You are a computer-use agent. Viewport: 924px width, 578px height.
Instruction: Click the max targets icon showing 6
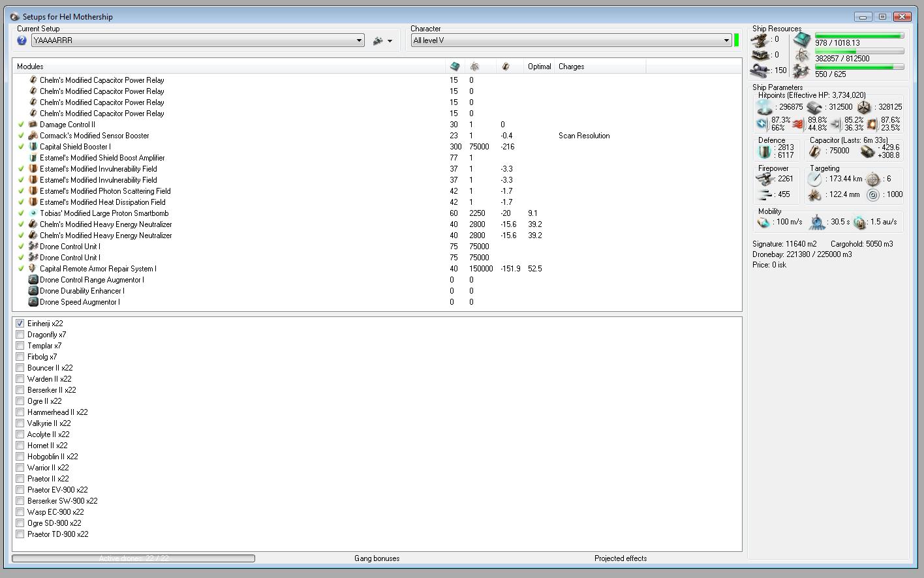click(x=872, y=179)
